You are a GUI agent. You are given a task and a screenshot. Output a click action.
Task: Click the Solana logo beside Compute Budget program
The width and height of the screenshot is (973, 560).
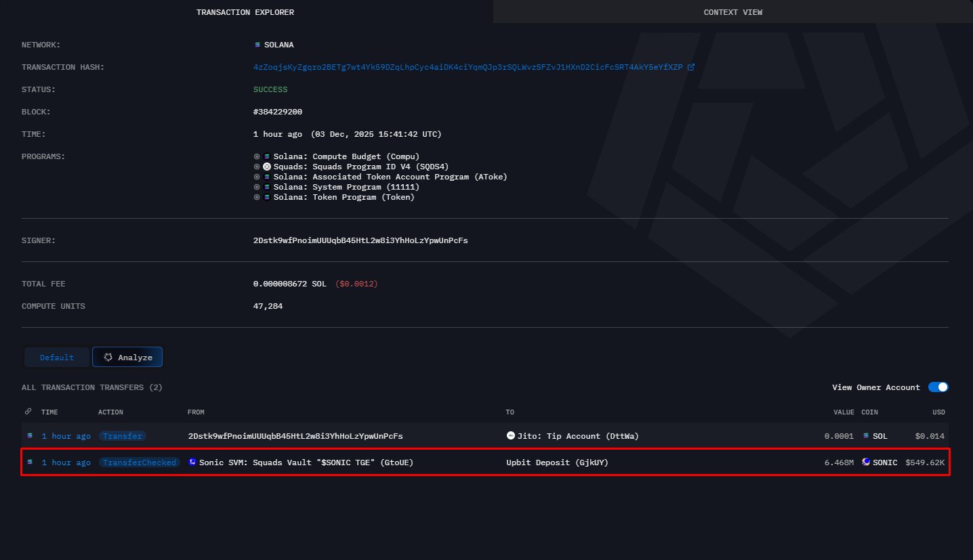(267, 156)
